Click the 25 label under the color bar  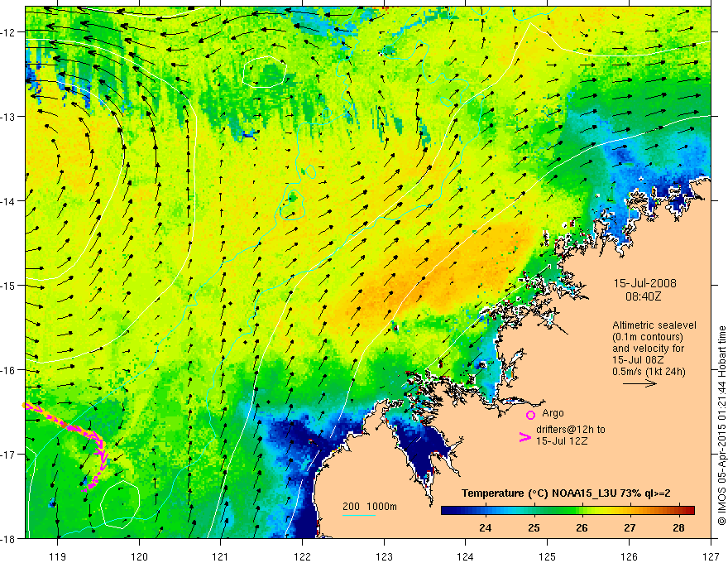(534, 528)
